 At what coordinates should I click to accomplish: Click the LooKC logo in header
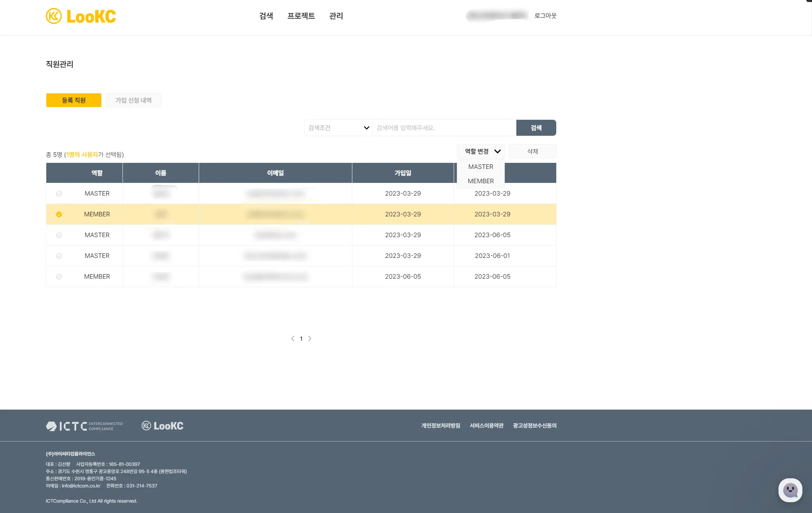(x=81, y=16)
